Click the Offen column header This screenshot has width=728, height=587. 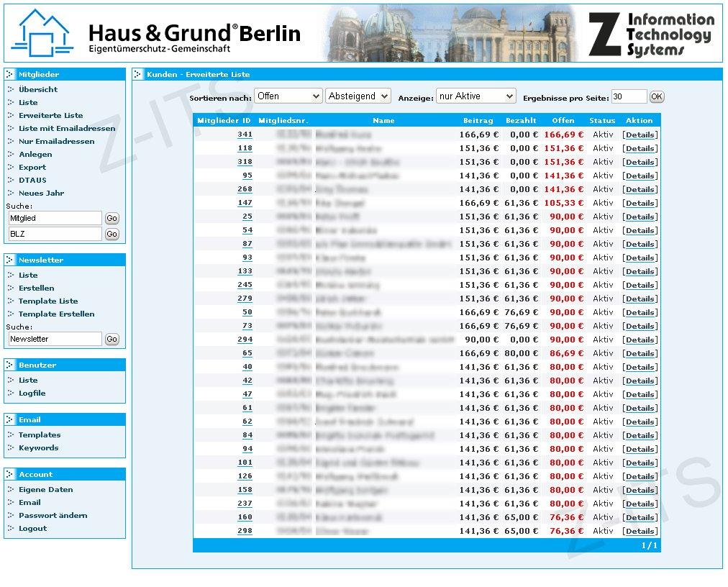tap(563, 121)
